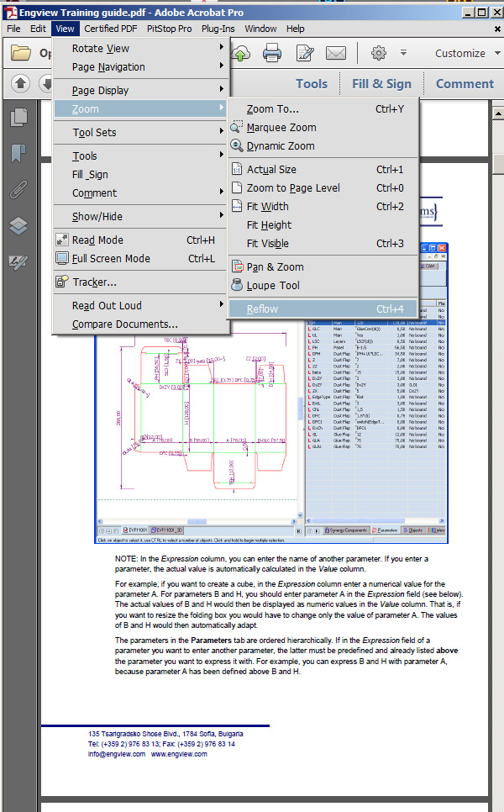Click the vertical scrollbar up arrow
The height and width of the screenshot is (812, 504).
point(498,113)
